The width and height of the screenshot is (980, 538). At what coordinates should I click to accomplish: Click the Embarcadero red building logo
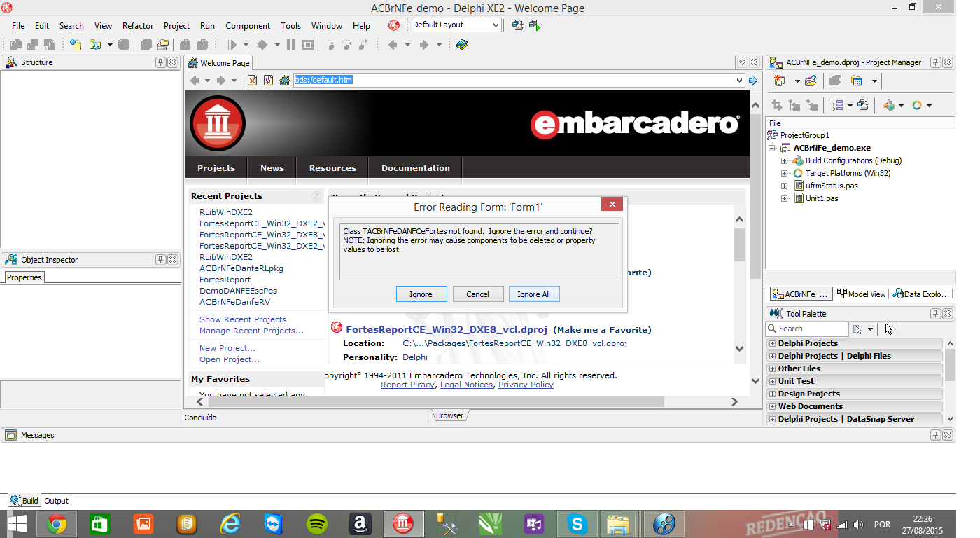coord(218,123)
